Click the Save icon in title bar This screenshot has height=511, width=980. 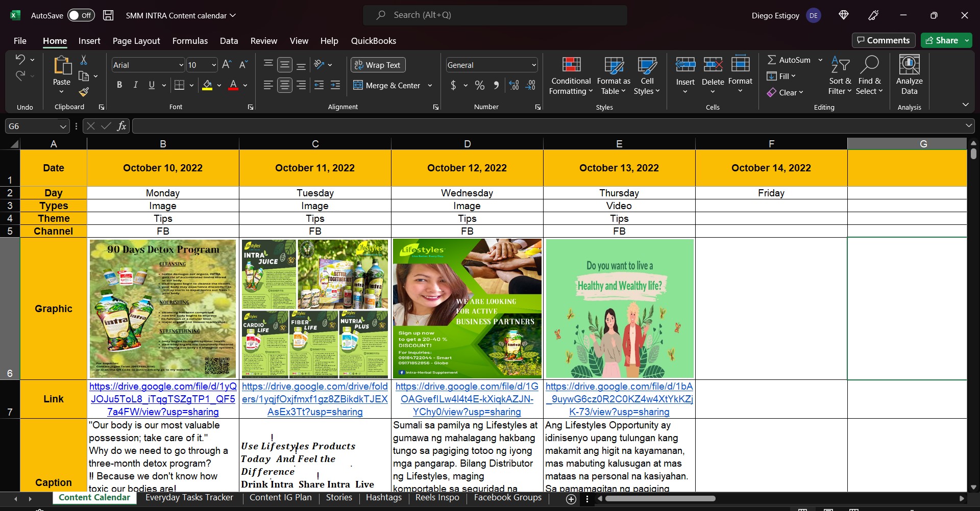(x=108, y=15)
